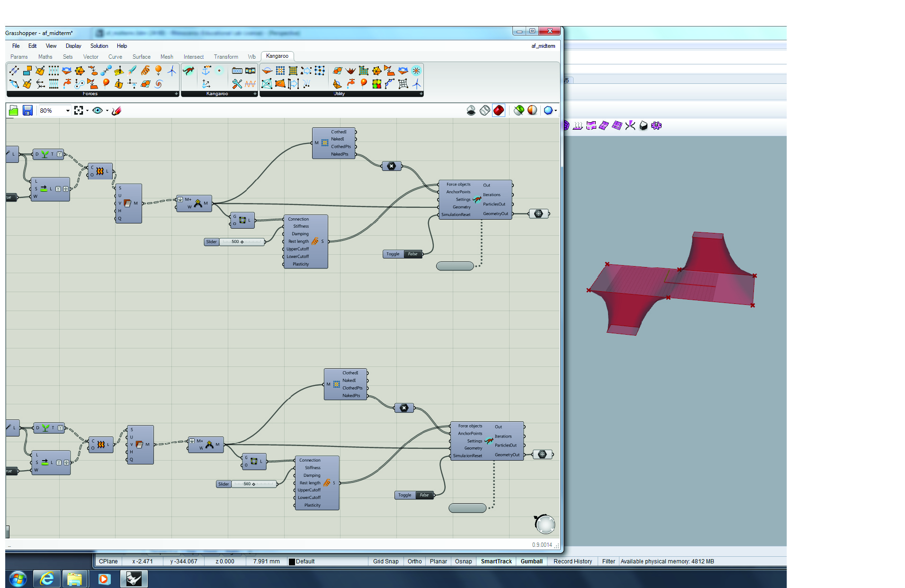Toggle the upper False boolean toggle
The height and width of the screenshot is (588, 905).
pos(412,254)
